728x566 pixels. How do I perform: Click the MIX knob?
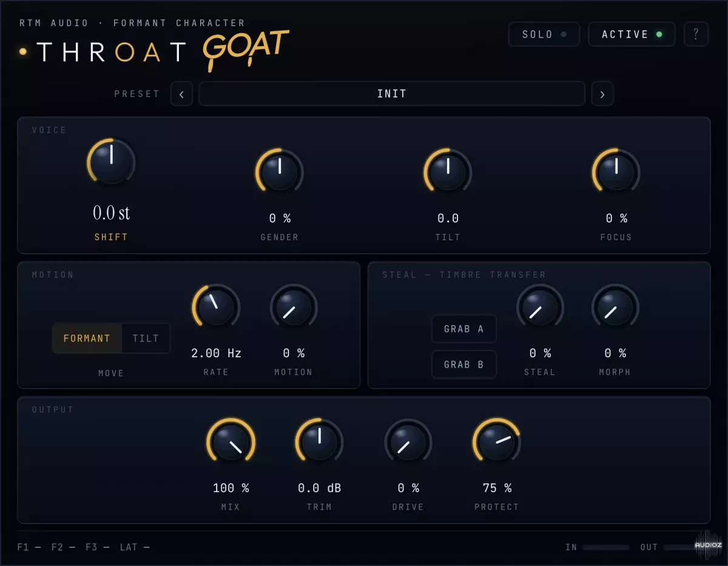[231, 442]
